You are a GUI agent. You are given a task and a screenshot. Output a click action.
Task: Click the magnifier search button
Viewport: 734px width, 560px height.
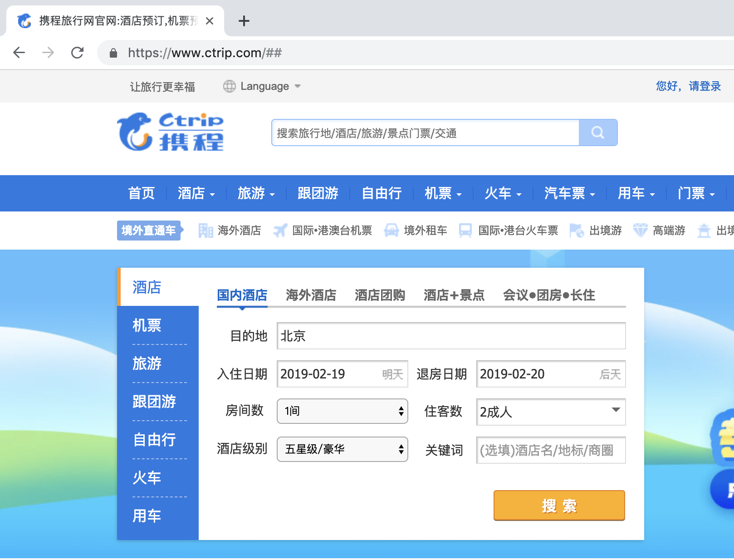(598, 133)
